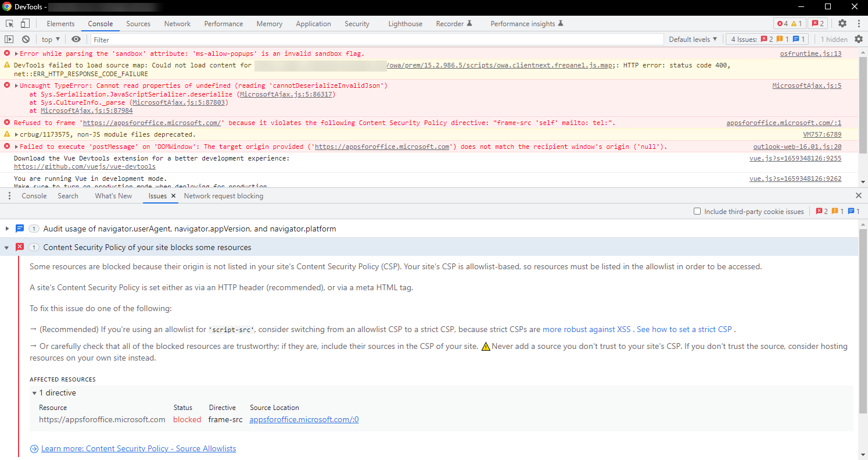Open the Default levels dropdown
Image resolution: width=868 pixels, height=460 pixels.
[x=693, y=40]
